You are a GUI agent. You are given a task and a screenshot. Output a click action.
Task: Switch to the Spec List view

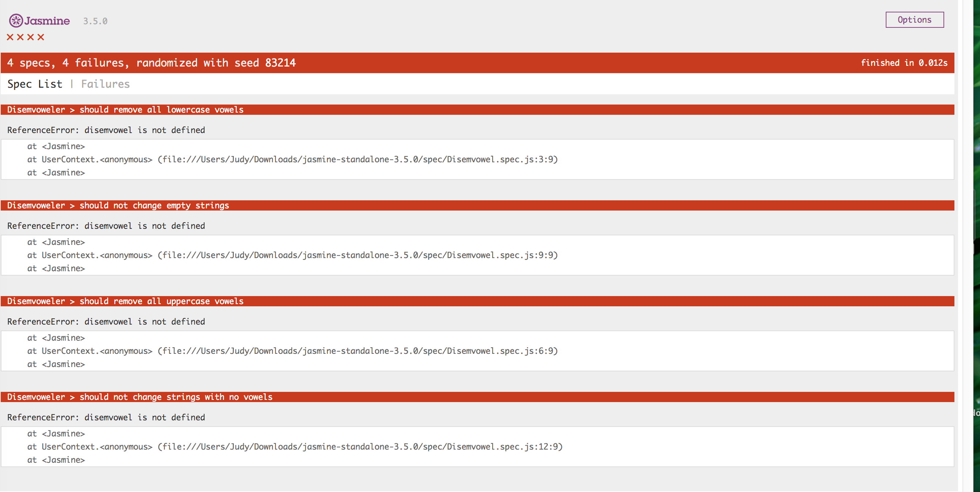tap(35, 84)
